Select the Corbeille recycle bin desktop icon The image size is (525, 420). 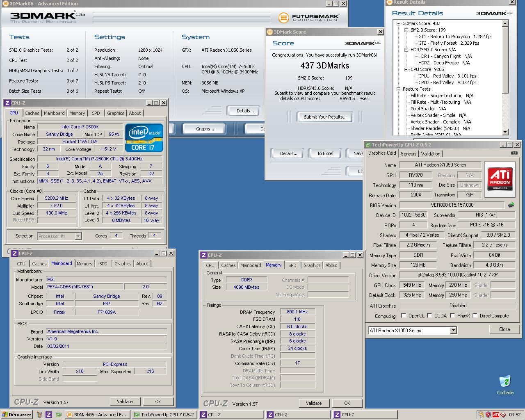tap(505, 384)
